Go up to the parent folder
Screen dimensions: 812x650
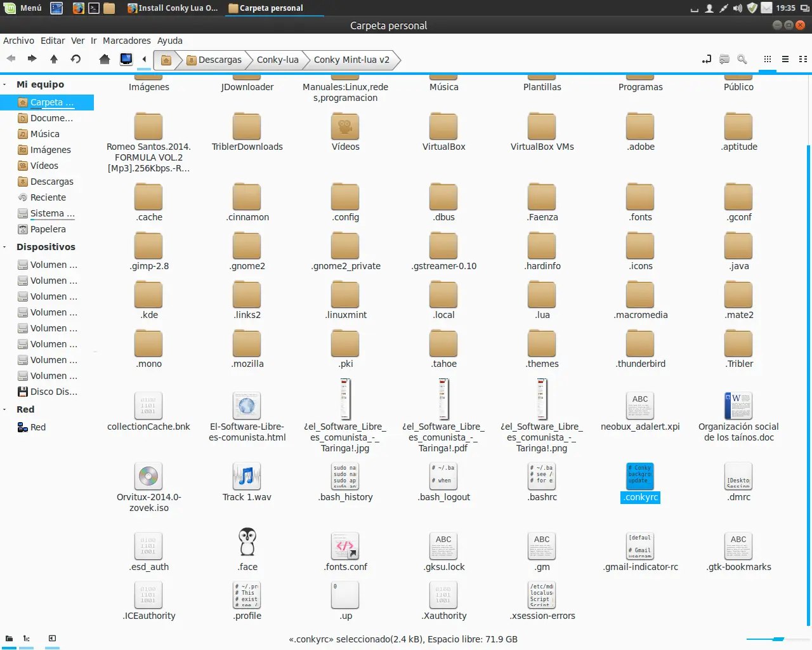pyautogui.click(x=54, y=59)
